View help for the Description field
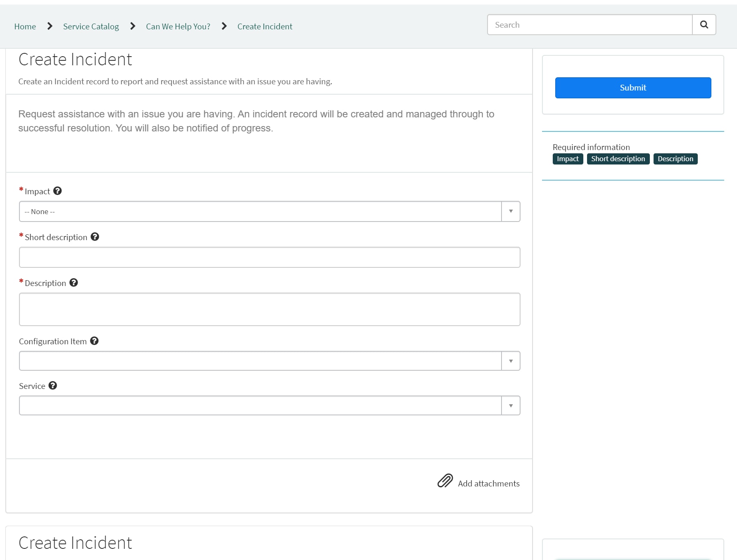 pos(74,283)
